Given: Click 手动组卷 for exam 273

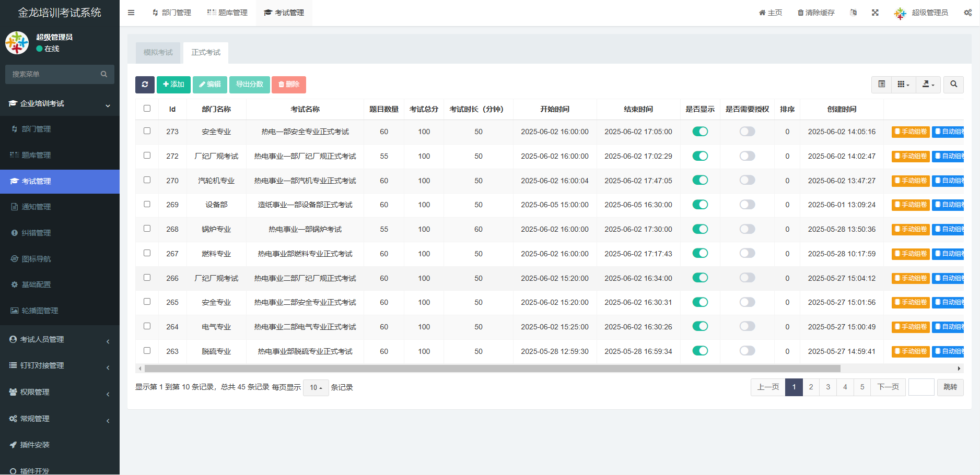Looking at the screenshot, I should 911,132.
